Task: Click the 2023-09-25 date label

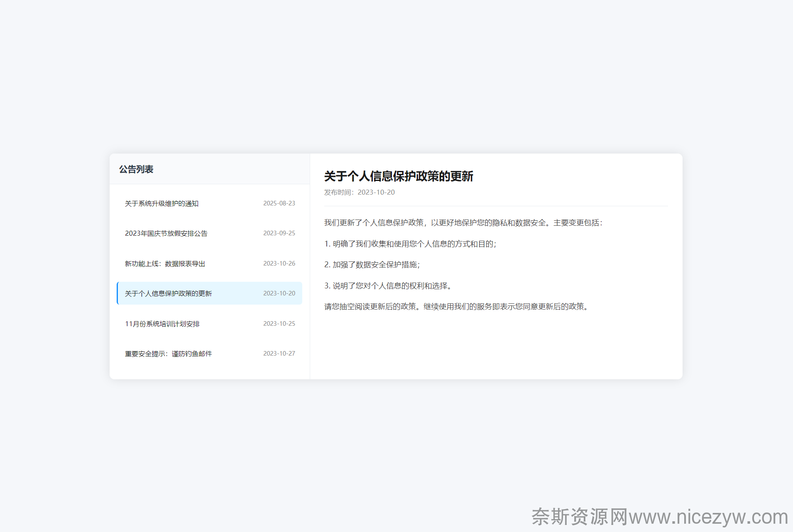Action: click(x=279, y=233)
